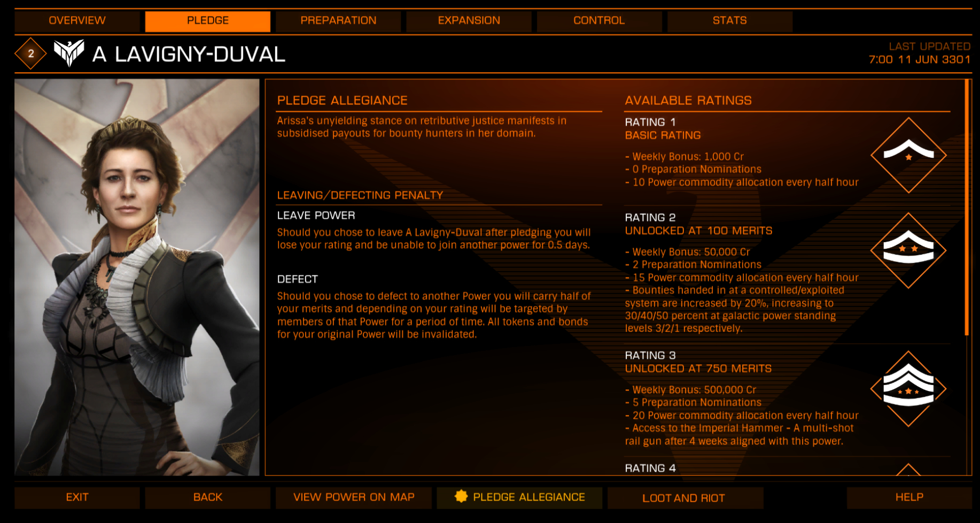
Task: Go back with the Back button
Action: click(208, 497)
